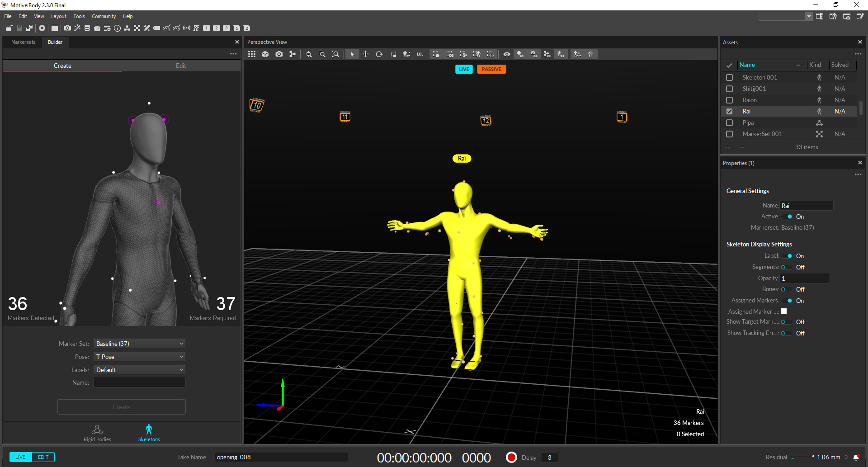The height and width of the screenshot is (467, 868).
Task: Turn on the Segments toggle
Action: [786, 267]
